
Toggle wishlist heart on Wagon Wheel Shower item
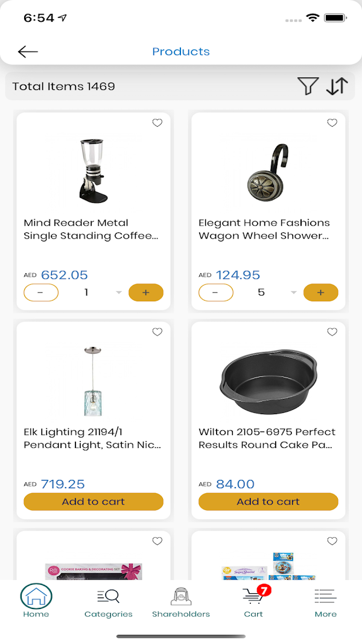[332, 123]
